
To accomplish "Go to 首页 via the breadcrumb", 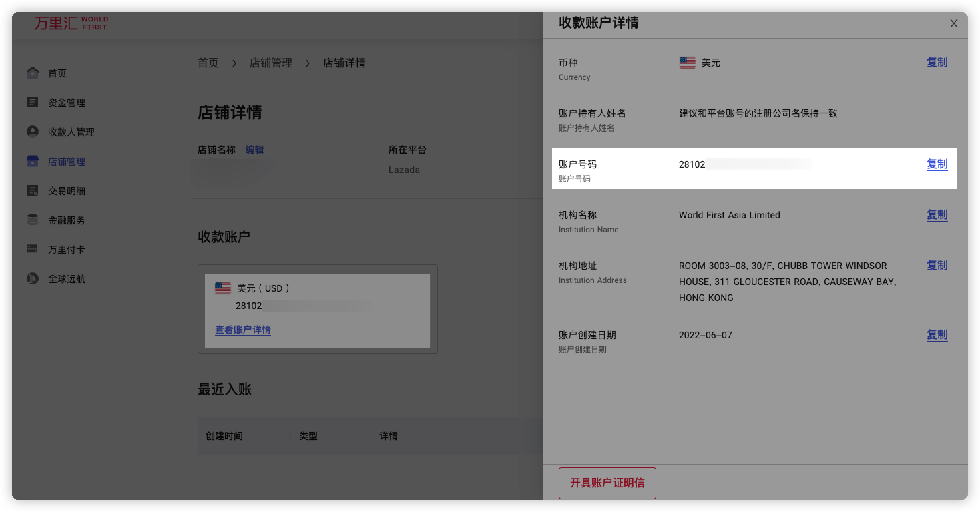I will (x=207, y=63).
